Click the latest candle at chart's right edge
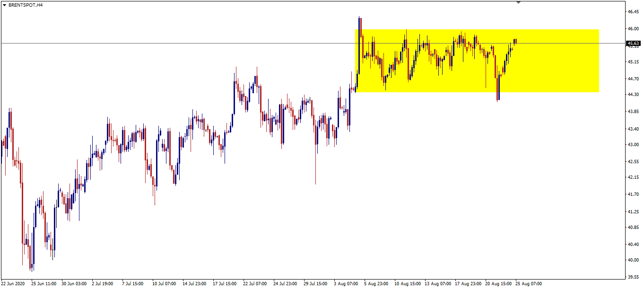 (515, 42)
